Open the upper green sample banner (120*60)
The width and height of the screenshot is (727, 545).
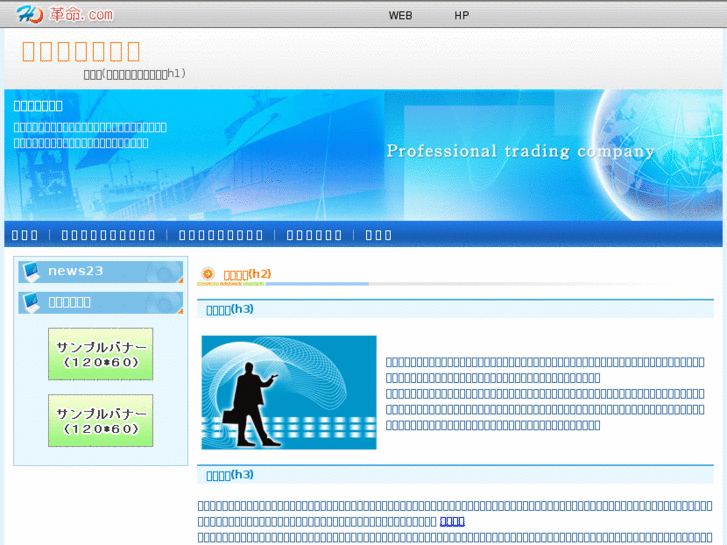click(x=101, y=354)
